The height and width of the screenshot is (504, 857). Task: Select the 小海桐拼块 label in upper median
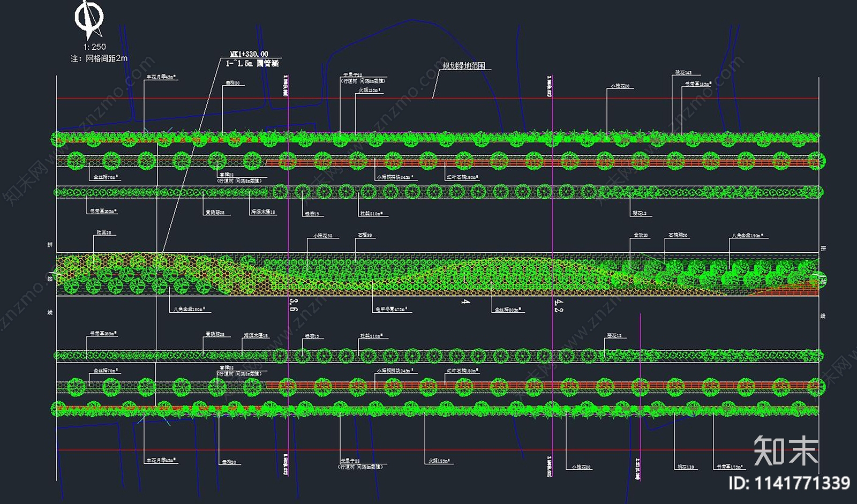[x=394, y=177]
